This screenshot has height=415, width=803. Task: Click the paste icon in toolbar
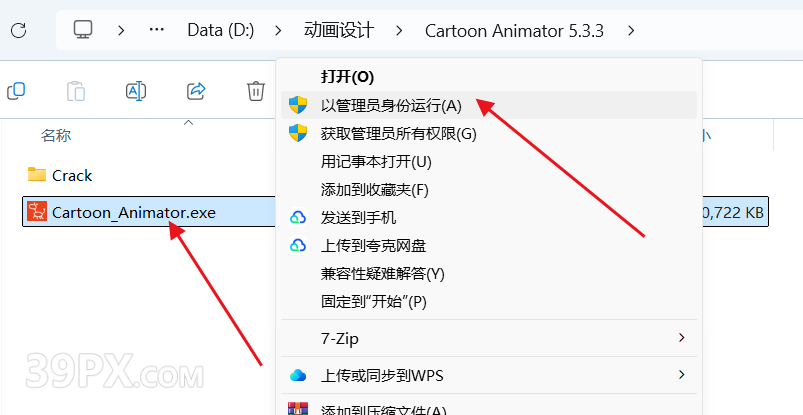pyautogui.click(x=76, y=91)
